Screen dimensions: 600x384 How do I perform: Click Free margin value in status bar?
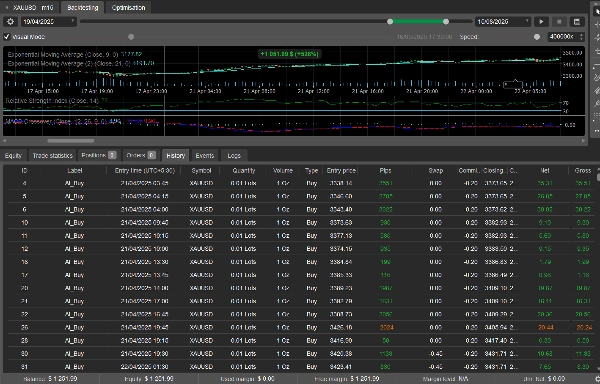tap(365, 379)
